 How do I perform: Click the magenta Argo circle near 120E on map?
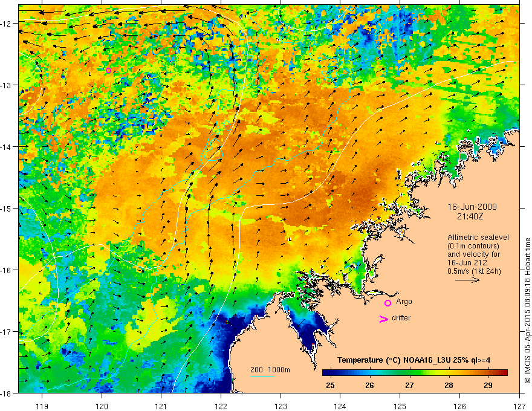coord(108,71)
